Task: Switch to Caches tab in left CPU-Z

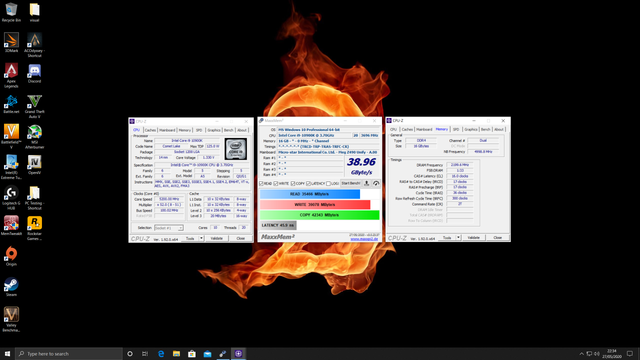Action: (x=150, y=130)
